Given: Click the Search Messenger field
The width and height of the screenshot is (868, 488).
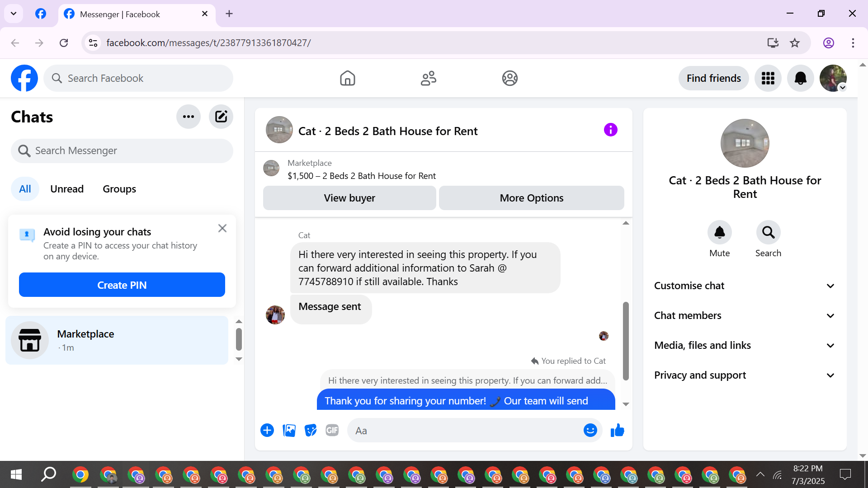Looking at the screenshot, I should click(x=122, y=150).
